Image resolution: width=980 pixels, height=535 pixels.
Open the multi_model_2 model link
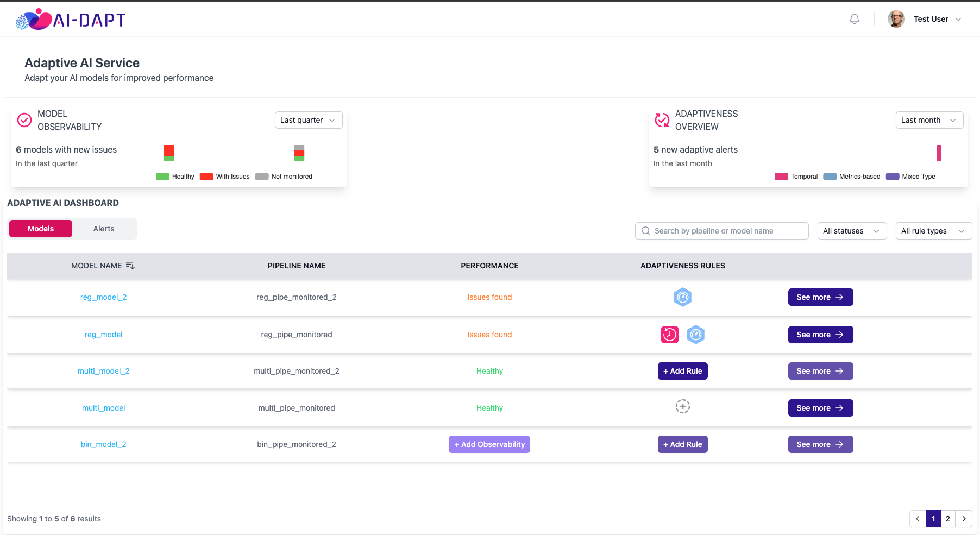[104, 371]
